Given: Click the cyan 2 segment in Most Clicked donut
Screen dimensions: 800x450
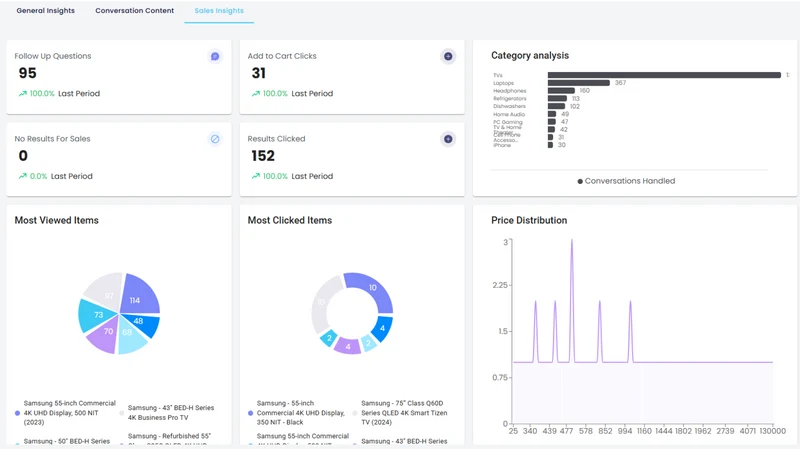Looking at the screenshot, I should tap(329, 338).
